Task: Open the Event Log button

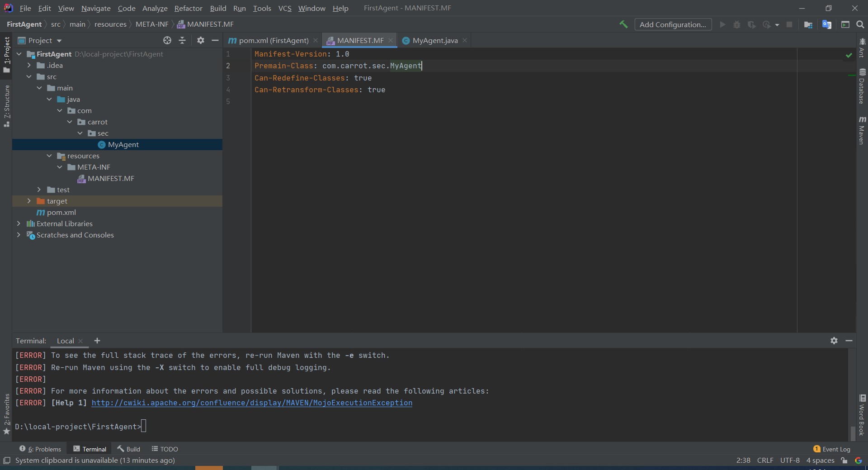Action: (831, 449)
